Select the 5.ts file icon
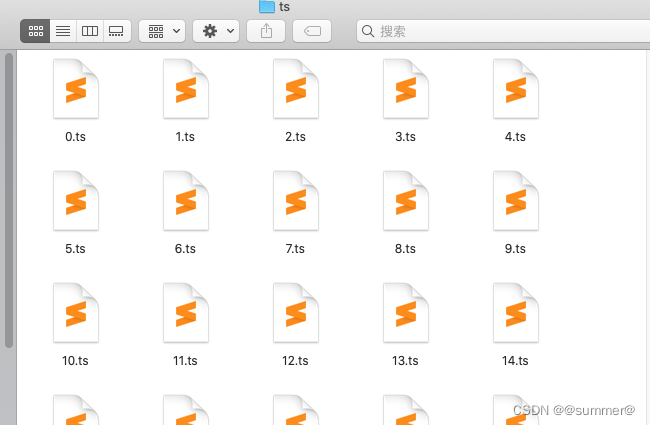 [x=76, y=201]
